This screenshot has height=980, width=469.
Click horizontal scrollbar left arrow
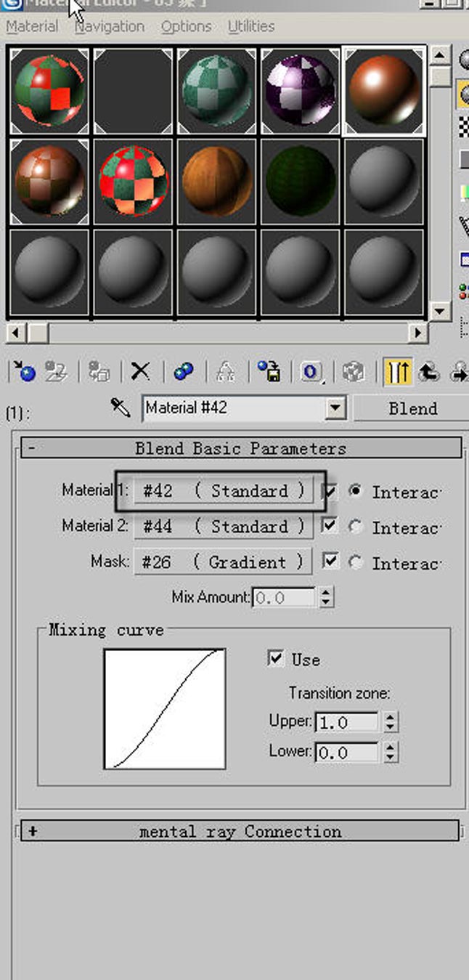pyautogui.click(x=16, y=333)
